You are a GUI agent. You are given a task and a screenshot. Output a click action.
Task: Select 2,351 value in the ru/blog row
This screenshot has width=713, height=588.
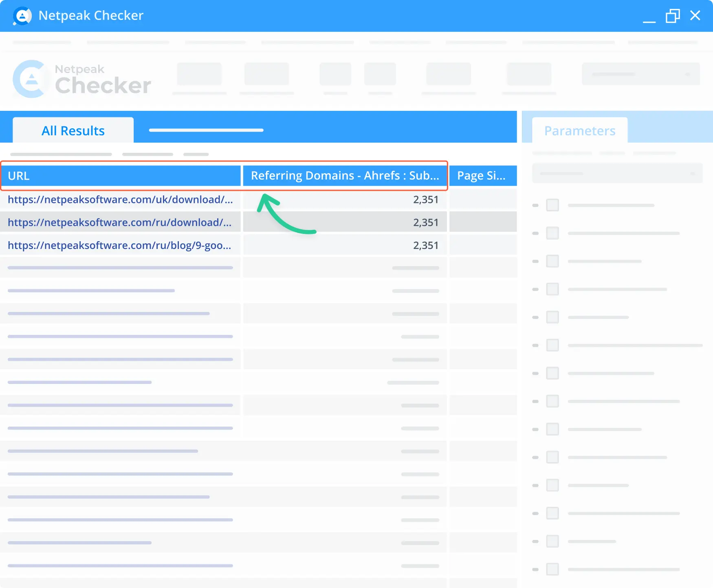[426, 245]
